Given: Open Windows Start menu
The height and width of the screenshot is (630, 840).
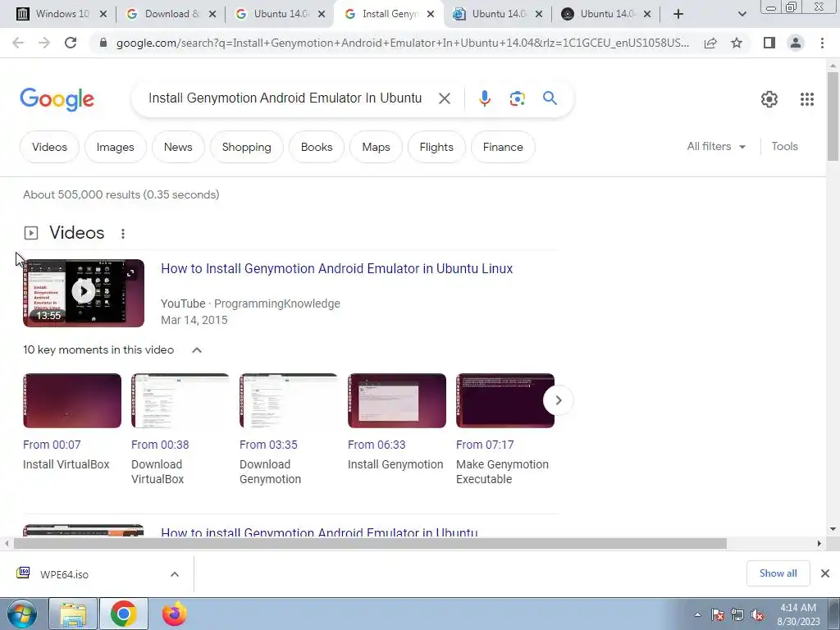Looking at the screenshot, I should [x=22, y=614].
